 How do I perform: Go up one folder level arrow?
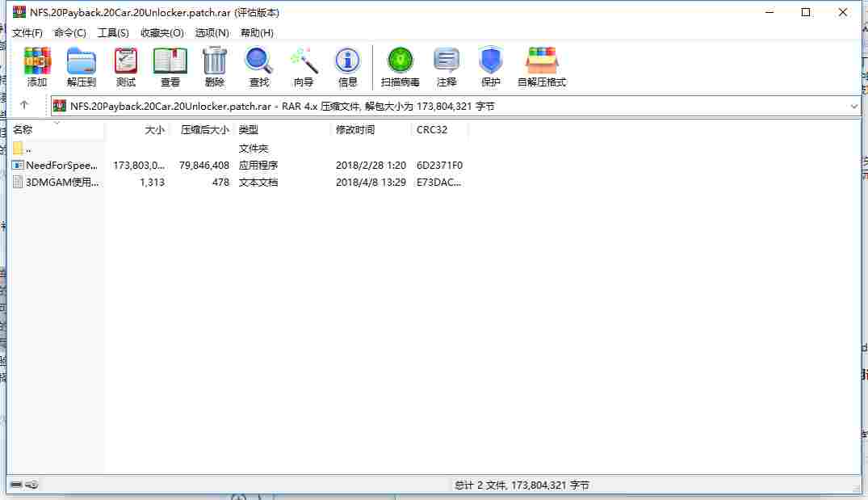(x=24, y=105)
